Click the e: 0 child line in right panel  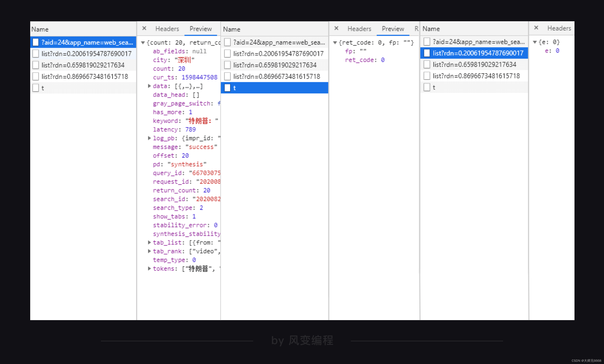pyautogui.click(x=552, y=51)
